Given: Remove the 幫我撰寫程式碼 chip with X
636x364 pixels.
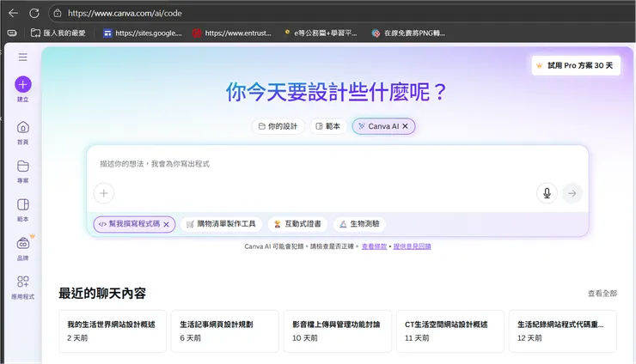Looking at the screenshot, I should coord(166,225).
